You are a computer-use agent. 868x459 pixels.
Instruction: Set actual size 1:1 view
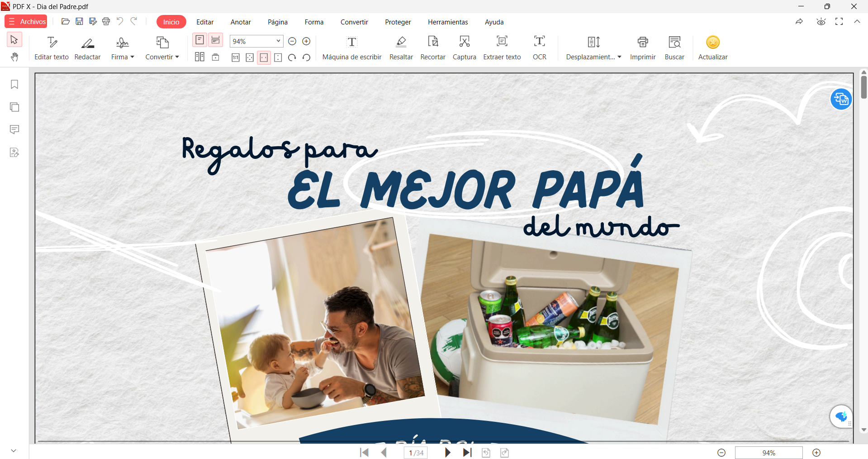(236, 57)
